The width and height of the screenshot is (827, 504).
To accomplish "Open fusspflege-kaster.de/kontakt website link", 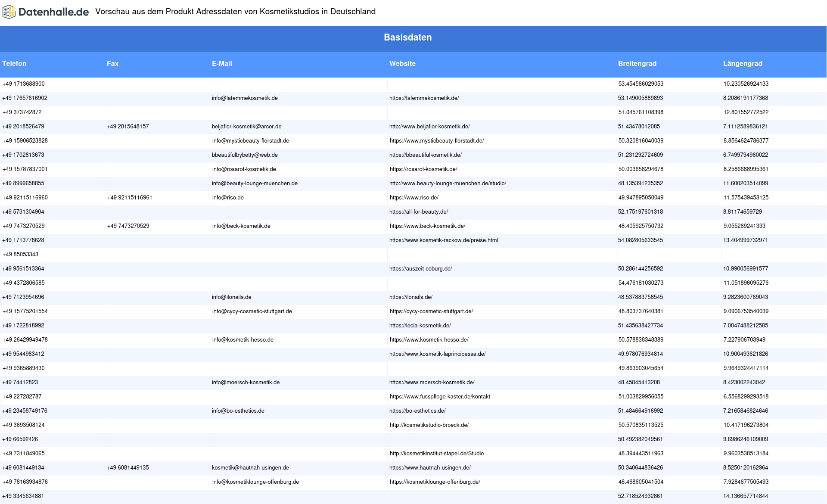I will pos(440,397).
